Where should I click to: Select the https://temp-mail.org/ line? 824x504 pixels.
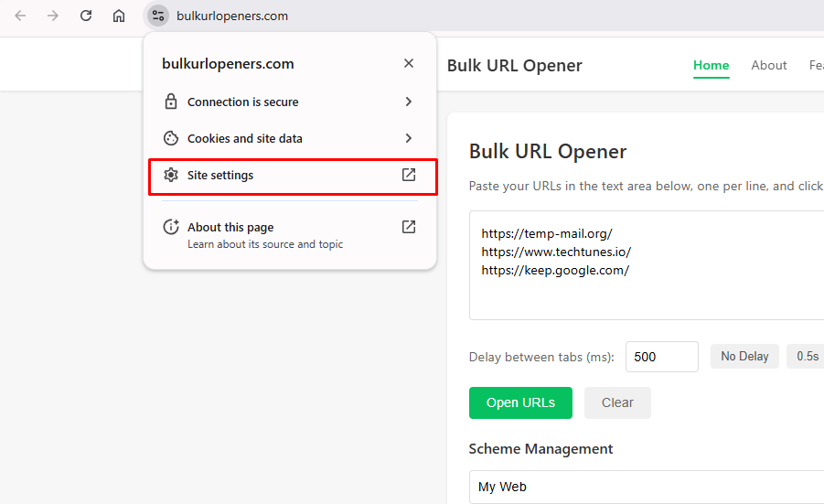[547, 233]
